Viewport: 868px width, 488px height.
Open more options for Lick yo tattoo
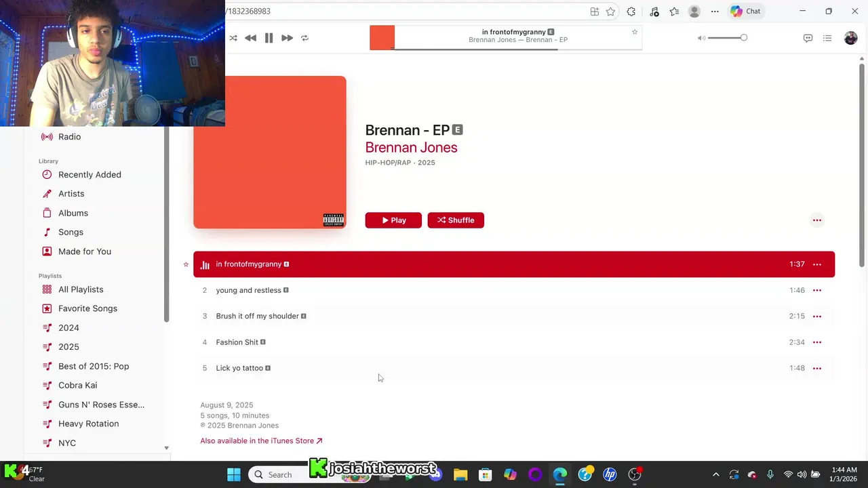[x=817, y=368]
